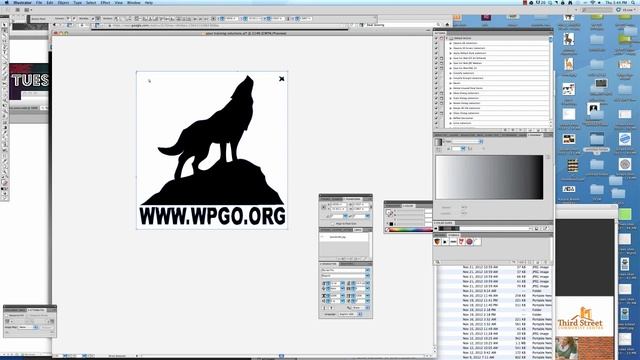Open the Window menu

click(x=133, y=2)
